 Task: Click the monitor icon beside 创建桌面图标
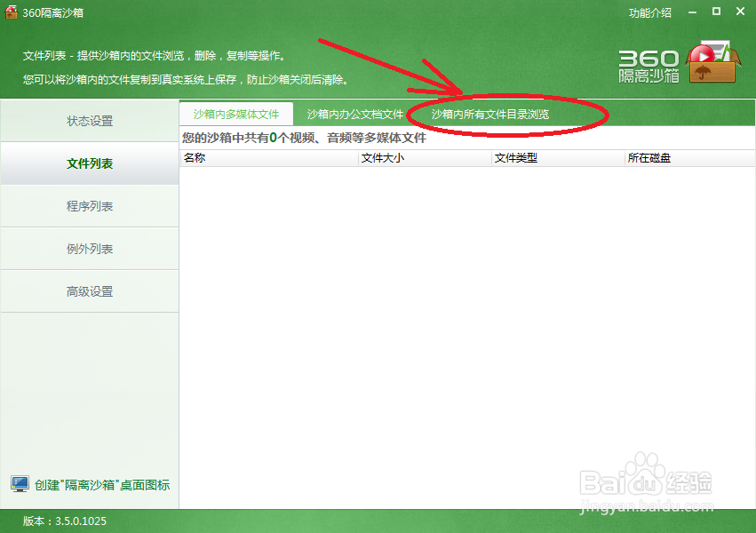point(20,484)
